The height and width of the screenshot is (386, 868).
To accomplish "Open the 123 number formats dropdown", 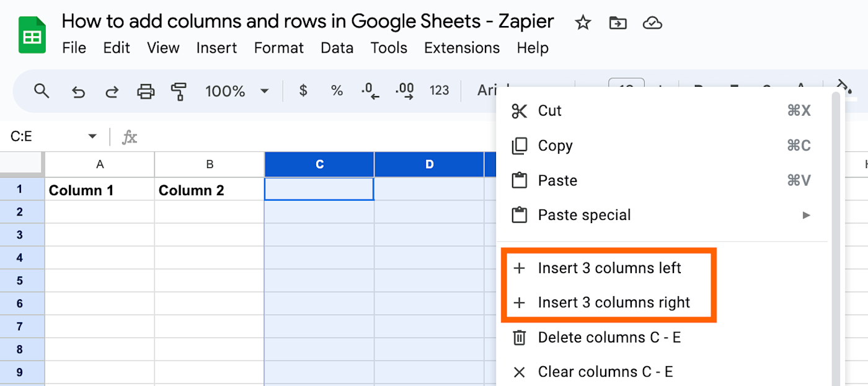I will coord(439,91).
